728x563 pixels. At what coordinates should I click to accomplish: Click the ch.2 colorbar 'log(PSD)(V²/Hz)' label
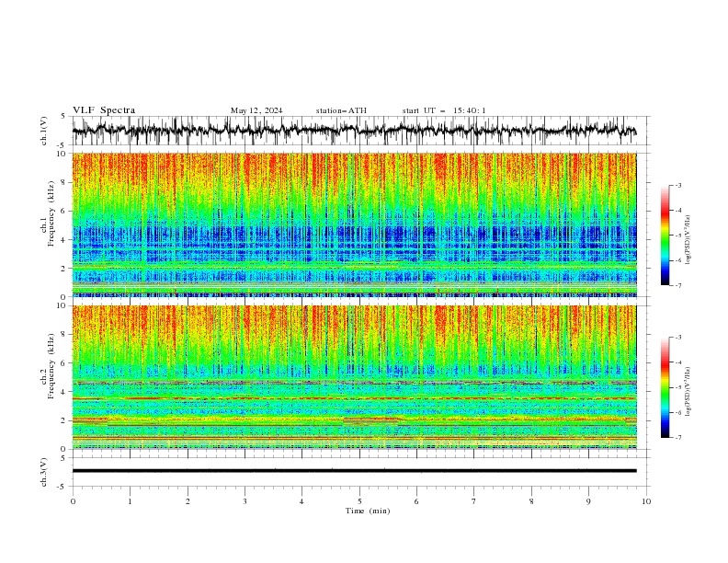[x=688, y=392]
